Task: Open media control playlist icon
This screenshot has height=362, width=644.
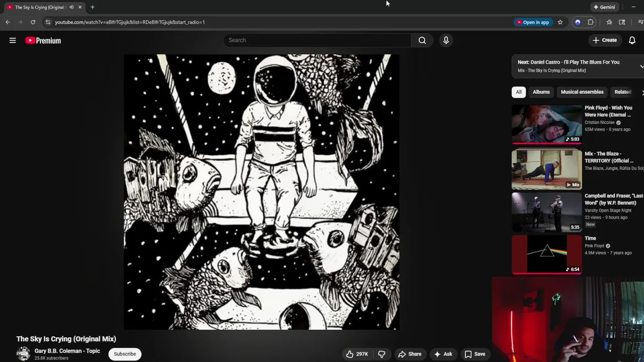Action: click(x=640, y=22)
